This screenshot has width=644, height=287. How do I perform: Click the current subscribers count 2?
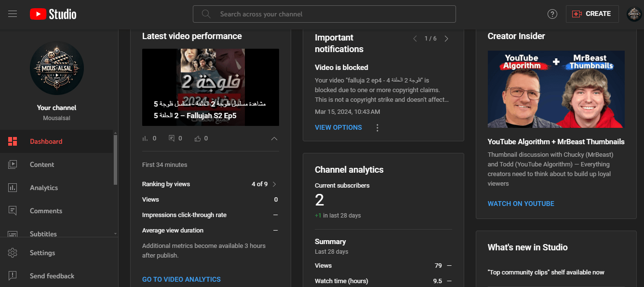[x=320, y=200]
